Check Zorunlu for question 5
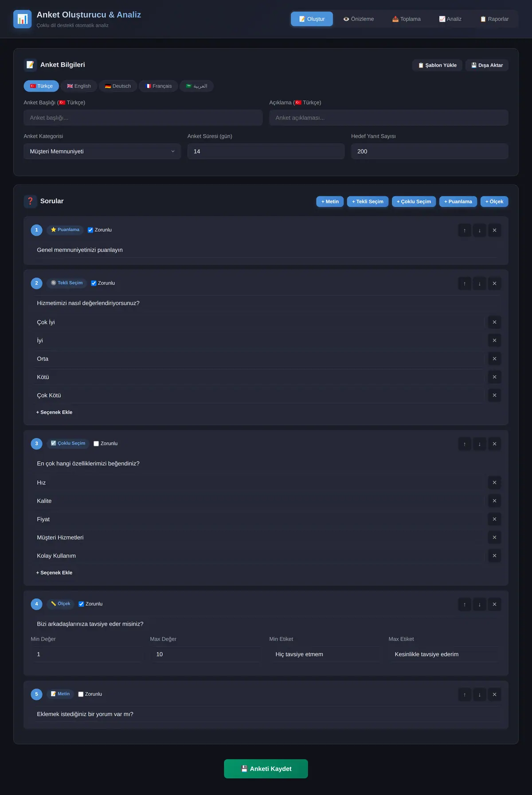This screenshot has width=532, height=795. [x=81, y=694]
